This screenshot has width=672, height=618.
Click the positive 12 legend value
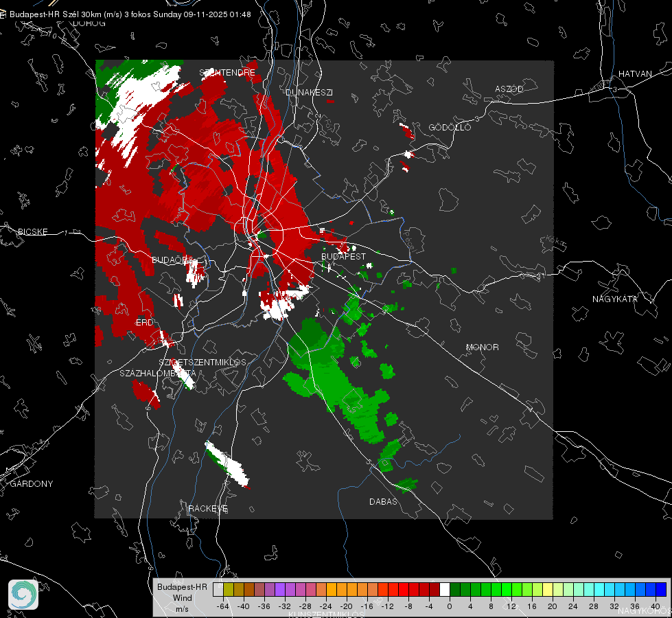[511, 606]
